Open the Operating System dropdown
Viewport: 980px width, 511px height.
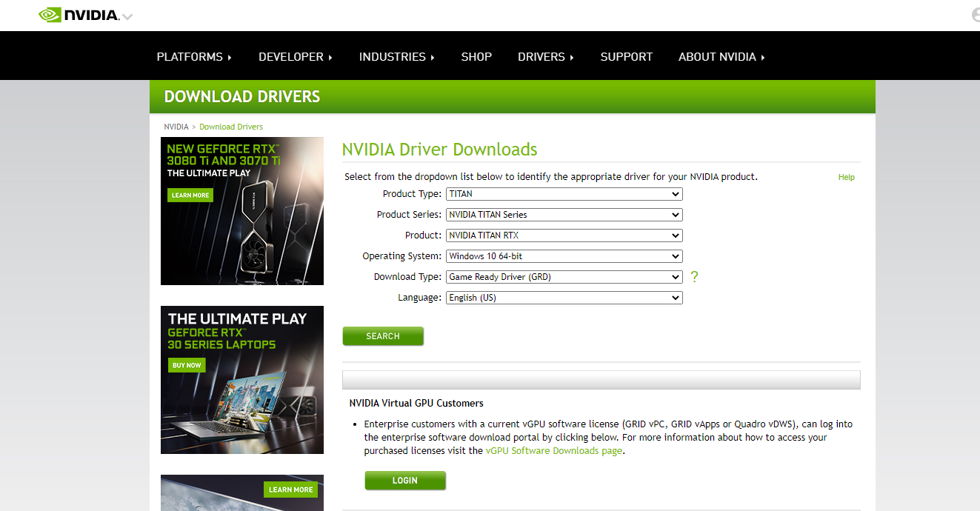pyautogui.click(x=564, y=256)
